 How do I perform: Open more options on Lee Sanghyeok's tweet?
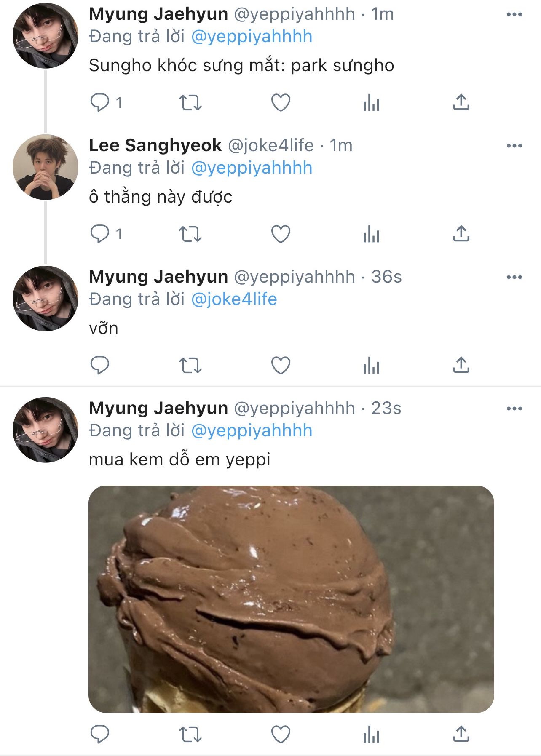tap(514, 146)
